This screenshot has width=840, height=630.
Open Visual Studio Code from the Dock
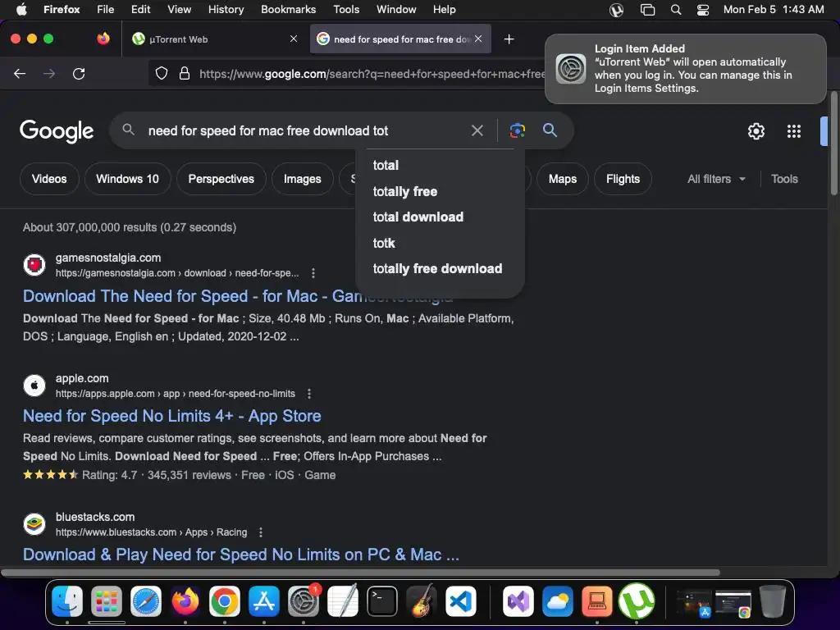[x=461, y=601]
